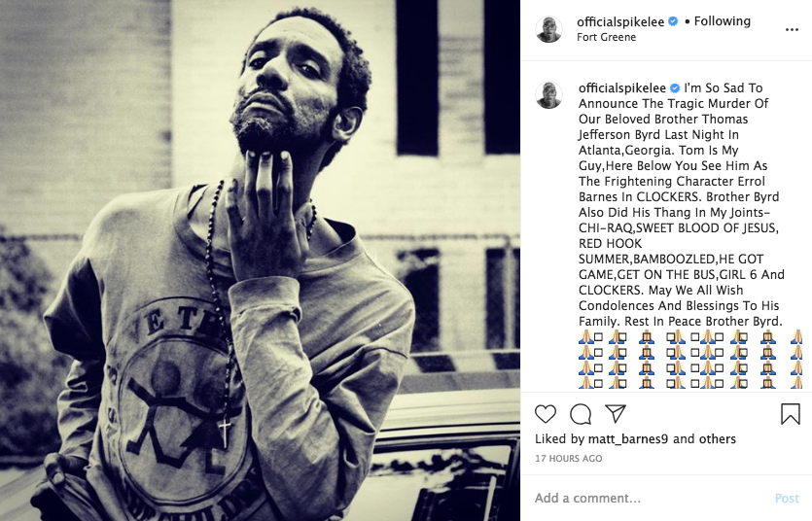The image size is (812, 521).
Task: Toggle the Following button
Action: [x=722, y=21]
